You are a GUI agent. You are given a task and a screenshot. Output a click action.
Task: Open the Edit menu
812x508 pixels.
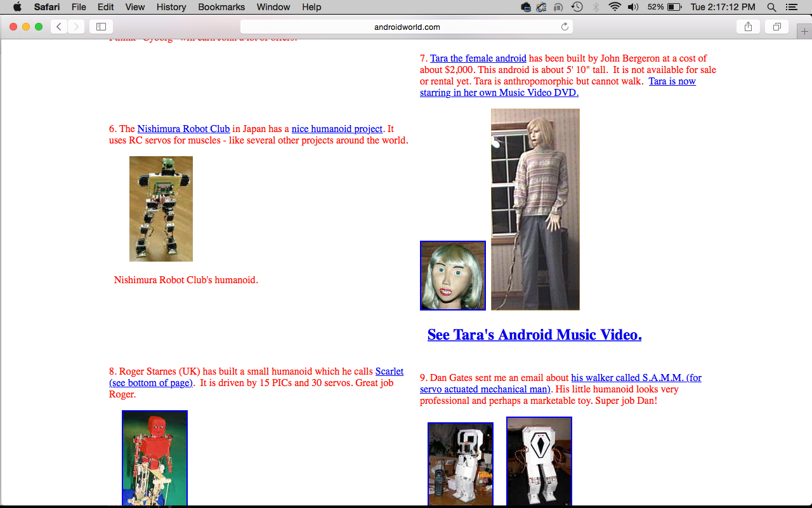click(106, 7)
